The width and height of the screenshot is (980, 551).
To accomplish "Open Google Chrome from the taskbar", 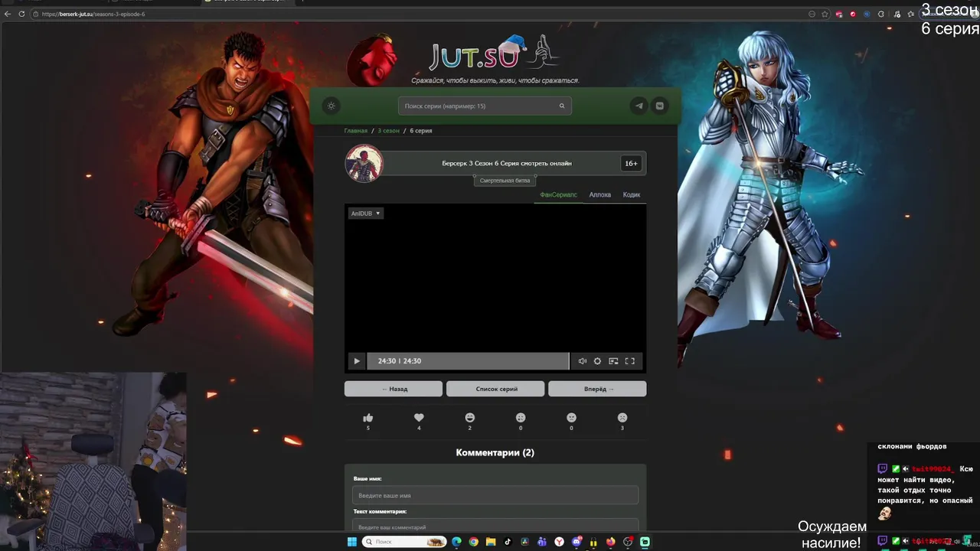I will [474, 542].
